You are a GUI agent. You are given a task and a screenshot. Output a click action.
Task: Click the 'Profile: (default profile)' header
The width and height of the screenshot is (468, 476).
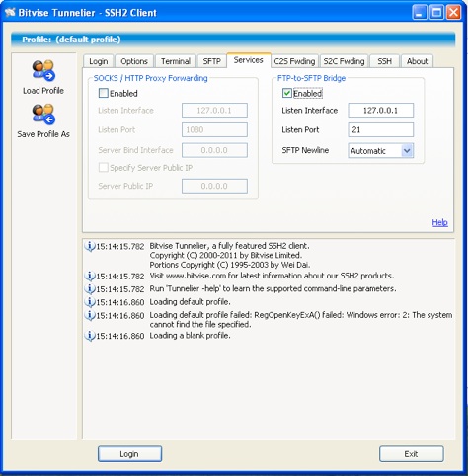click(x=233, y=40)
